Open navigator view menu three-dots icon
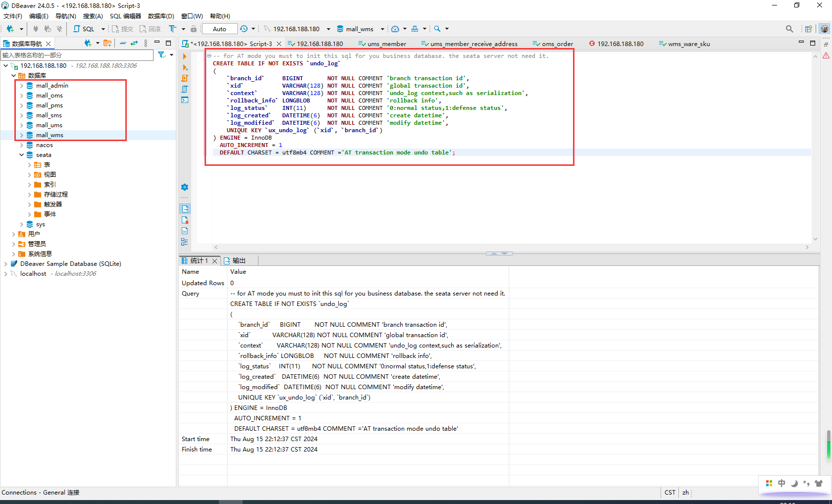 146,43
